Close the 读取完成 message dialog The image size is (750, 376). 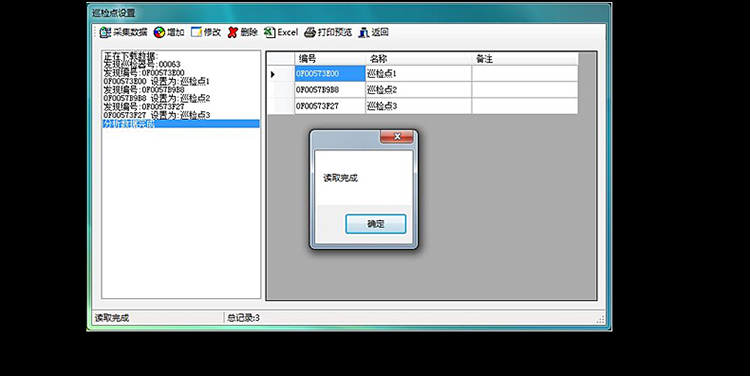pos(397,136)
